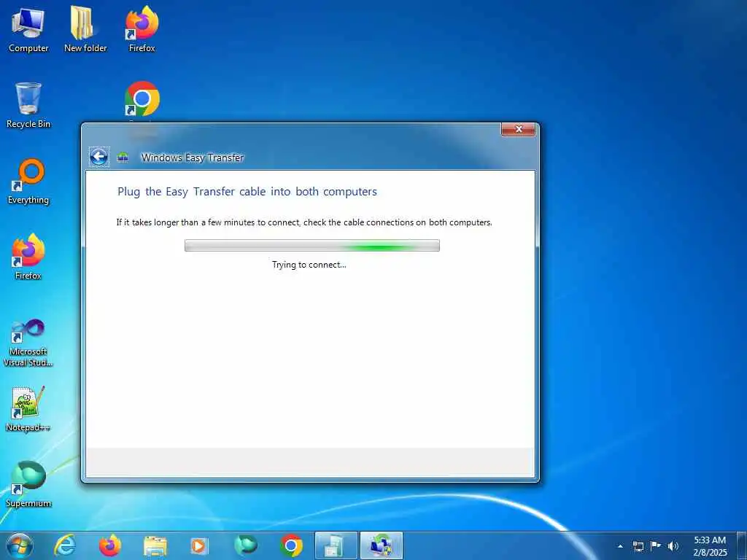This screenshot has height=560, width=747.
Task: Click the 'Trying to connect...' status text
Action: [x=309, y=265]
